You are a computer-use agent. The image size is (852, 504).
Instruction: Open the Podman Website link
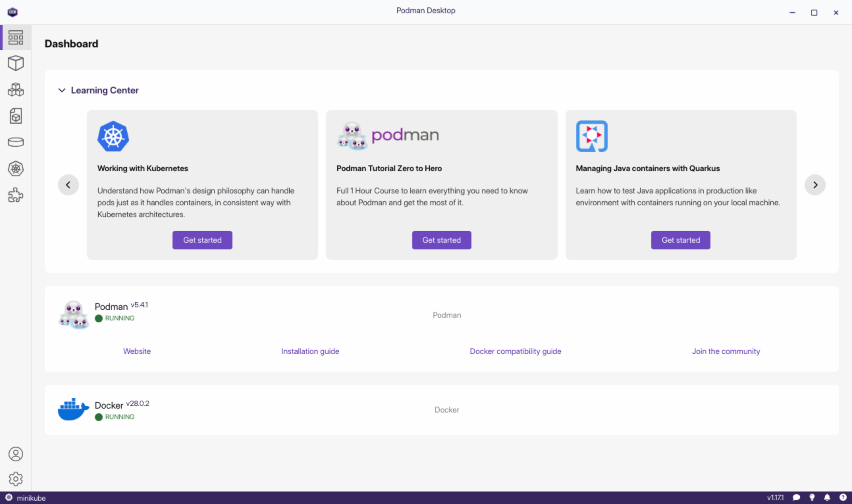[x=137, y=351]
